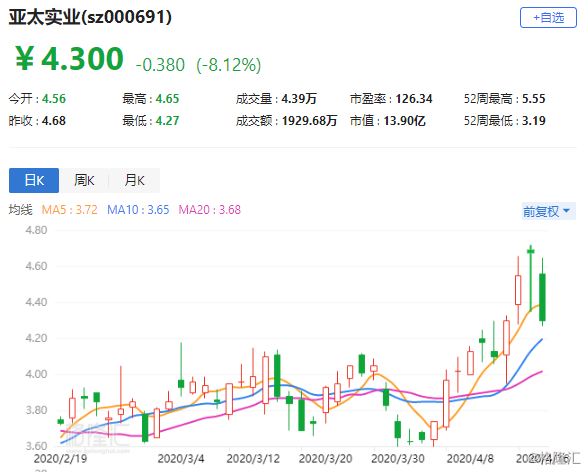The image size is (588, 472).
Task: Click the 52周最高 value 5.55
Action: point(534,99)
